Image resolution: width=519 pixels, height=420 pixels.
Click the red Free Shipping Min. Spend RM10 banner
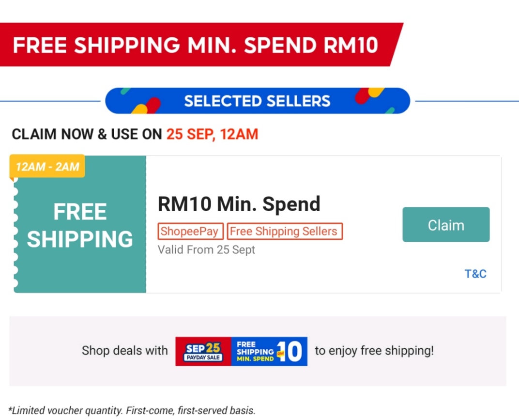(x=195, y=45)
